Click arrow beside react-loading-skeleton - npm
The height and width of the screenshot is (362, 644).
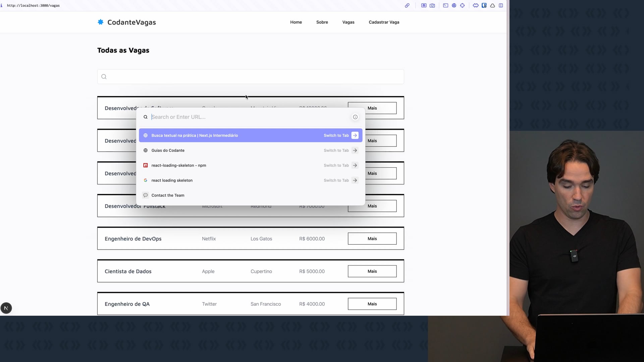pos(355,165)
